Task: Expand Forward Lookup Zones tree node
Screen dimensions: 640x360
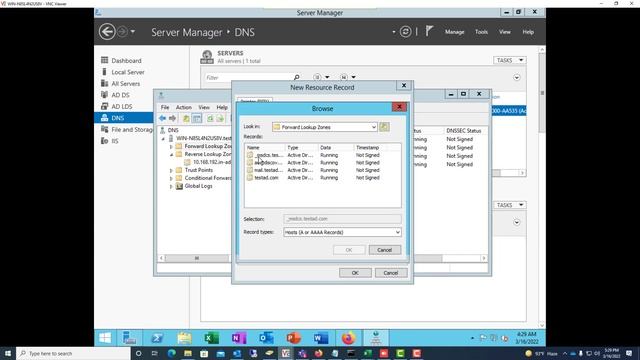Action: point(171,147)
